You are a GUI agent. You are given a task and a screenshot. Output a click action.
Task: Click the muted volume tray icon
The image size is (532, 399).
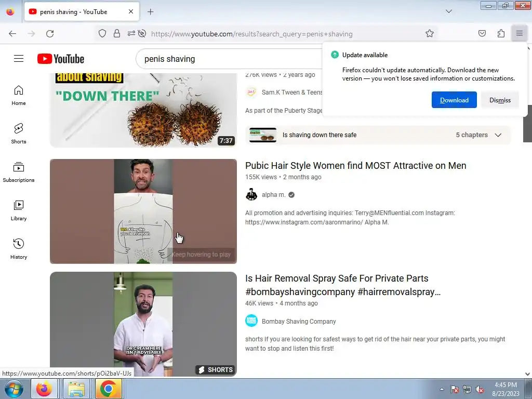tap(480, 389)
